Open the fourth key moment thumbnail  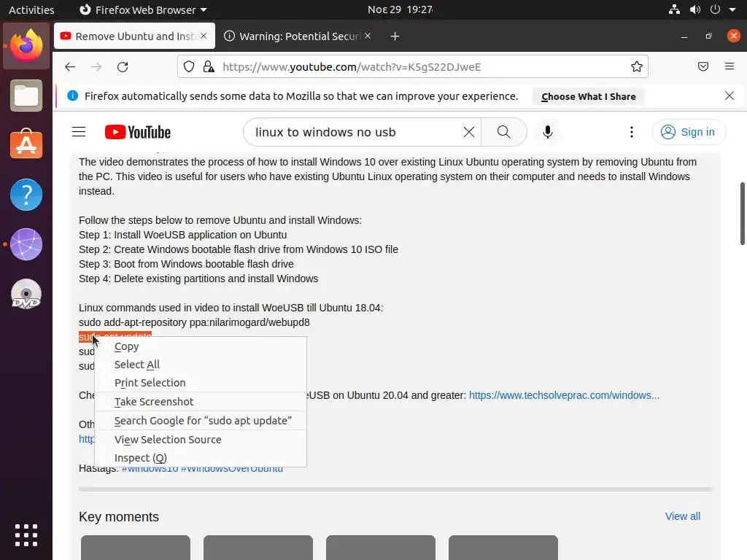pyautogui.click(x=503, y=548)
